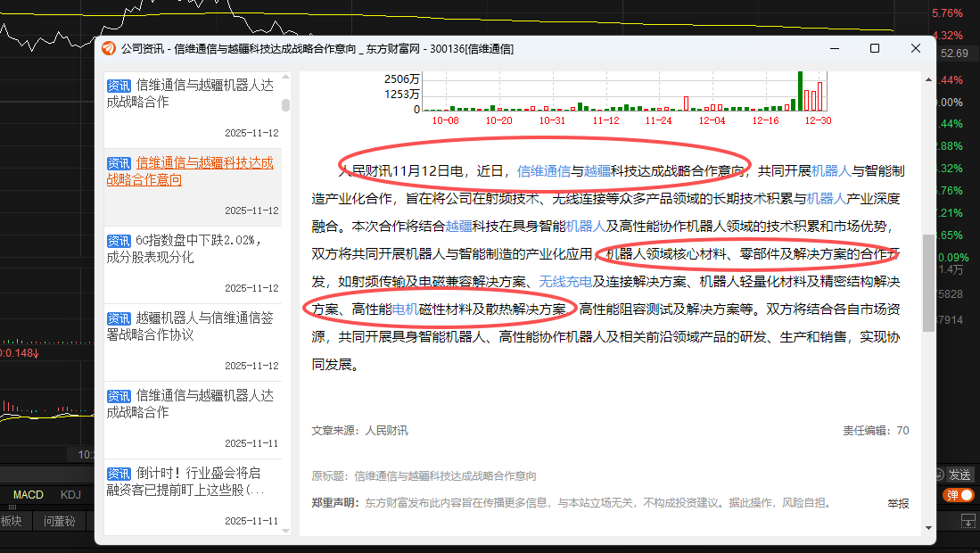Click the 11-12 date label on the chart
Viewport: 980px width, 553px height.
(605, 120)
